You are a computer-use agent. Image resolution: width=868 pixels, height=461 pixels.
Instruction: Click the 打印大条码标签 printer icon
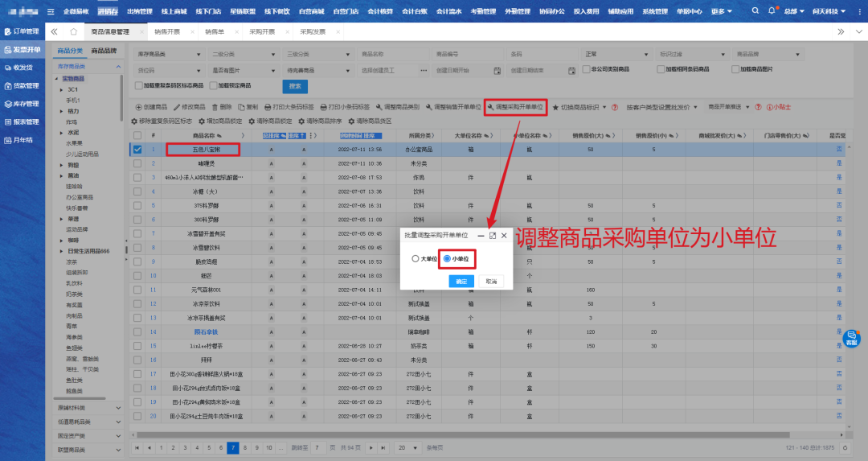[268, 107]
